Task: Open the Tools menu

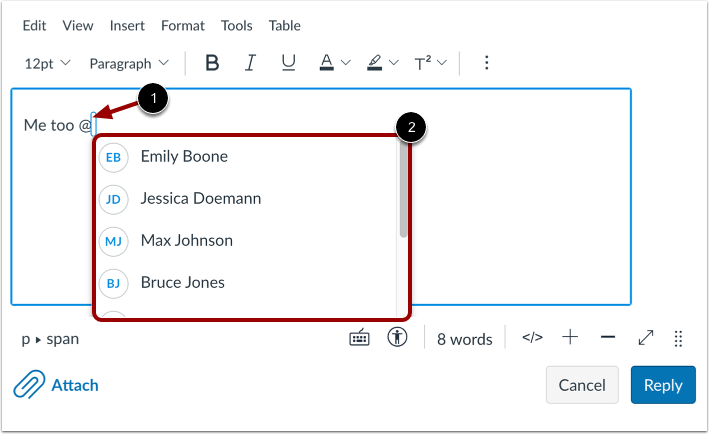Action: pyautogui.click(x=236, y=25)
